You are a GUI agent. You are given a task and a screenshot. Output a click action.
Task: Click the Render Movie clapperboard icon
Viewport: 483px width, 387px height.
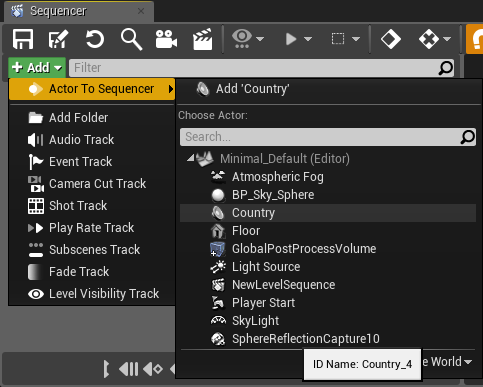(202, 39)
